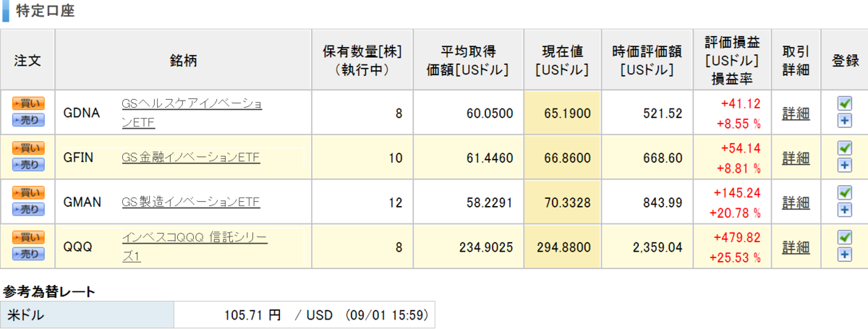
Task: Click the blue plus icon for GMAN
Action: (844, 210)
